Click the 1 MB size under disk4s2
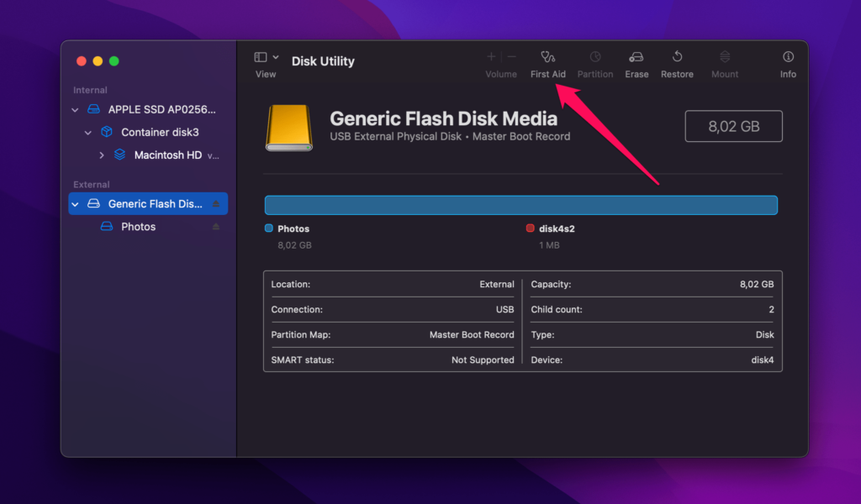The width and height of the screenshot is (861, 504). click(x=549, y=245)
